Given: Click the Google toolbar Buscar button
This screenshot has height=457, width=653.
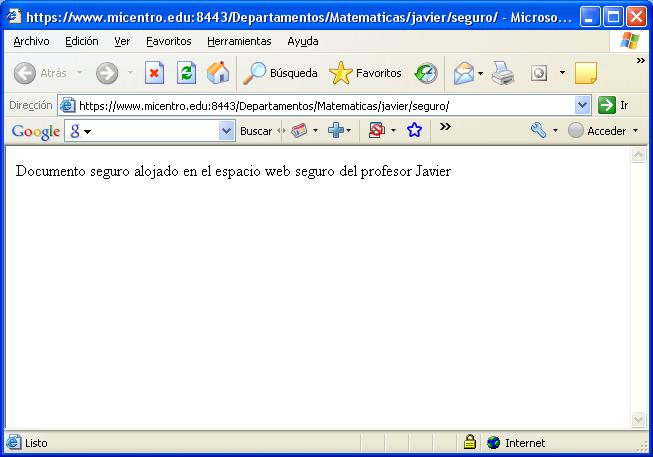Looking at the screenshot, I should click(256, 131).
